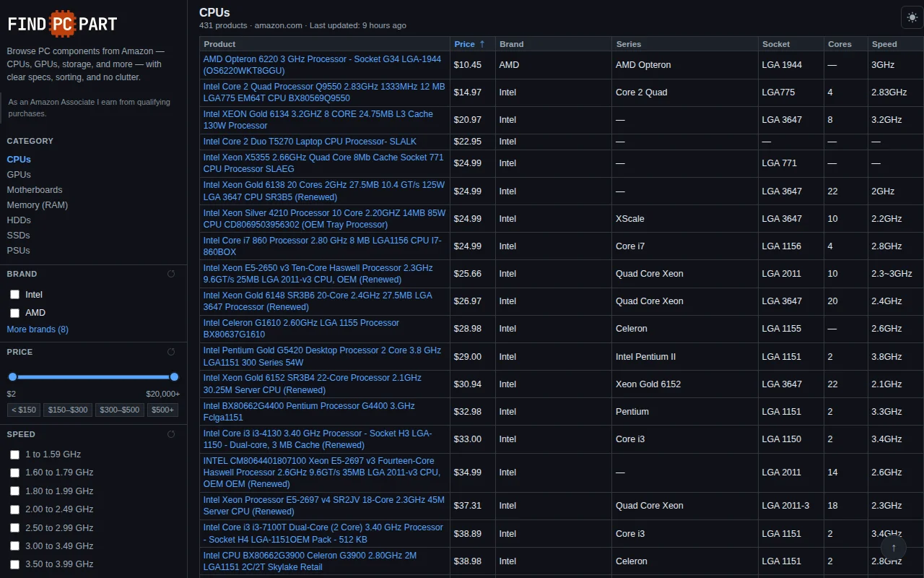Image resolution: width=924 pixels, height=578 pixels.
Task: Open the Motherboards category
Action: [x=35, y=190]
